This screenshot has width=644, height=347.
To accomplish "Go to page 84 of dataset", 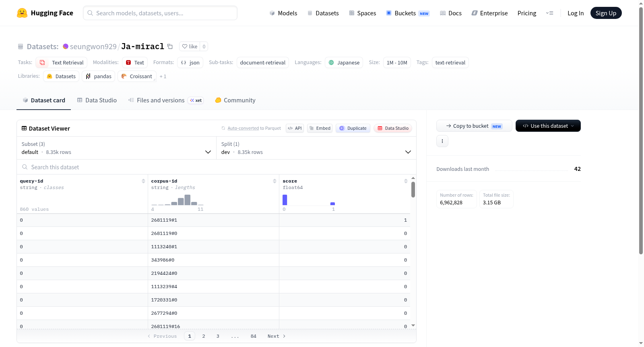I will pos(253,336).
